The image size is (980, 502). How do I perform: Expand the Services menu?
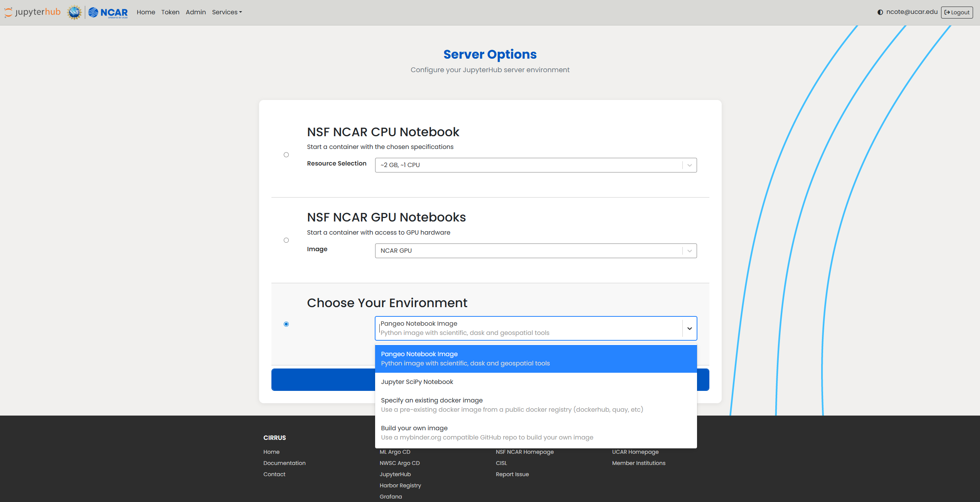[227, 12]
